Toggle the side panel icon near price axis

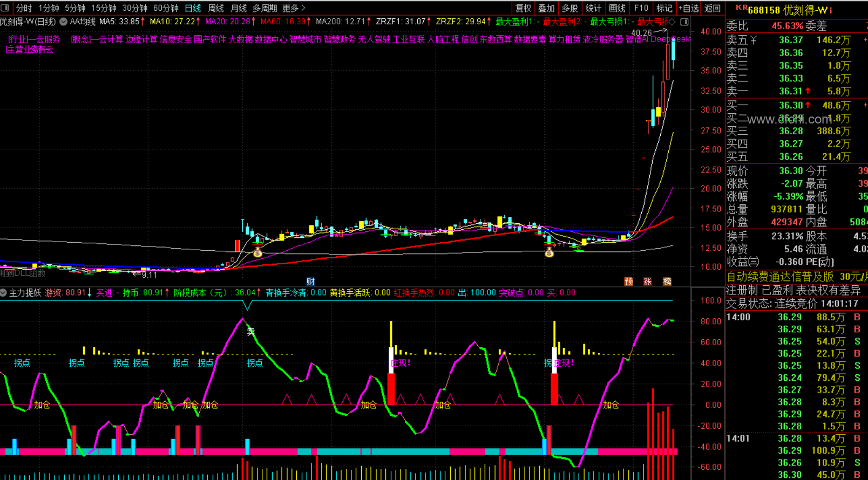coord(684,22)
